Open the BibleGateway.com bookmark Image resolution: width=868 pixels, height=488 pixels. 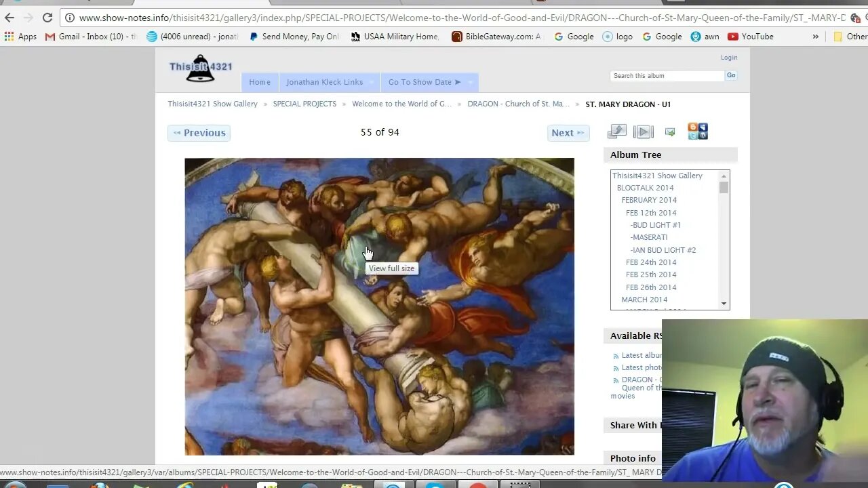(x=497, y=37)
